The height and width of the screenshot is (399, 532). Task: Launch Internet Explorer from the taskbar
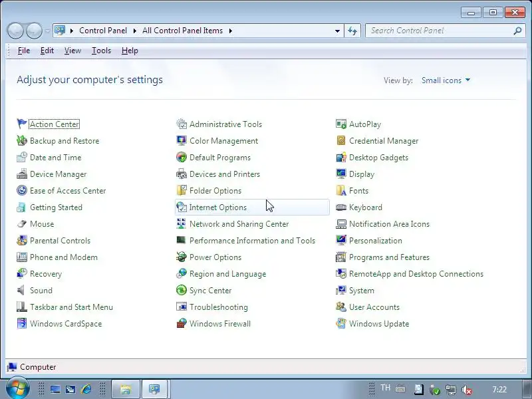point(86,389)
